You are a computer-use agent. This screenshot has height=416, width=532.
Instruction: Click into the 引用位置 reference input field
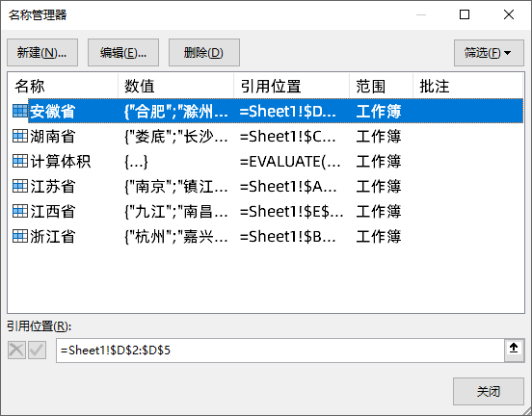280,351
